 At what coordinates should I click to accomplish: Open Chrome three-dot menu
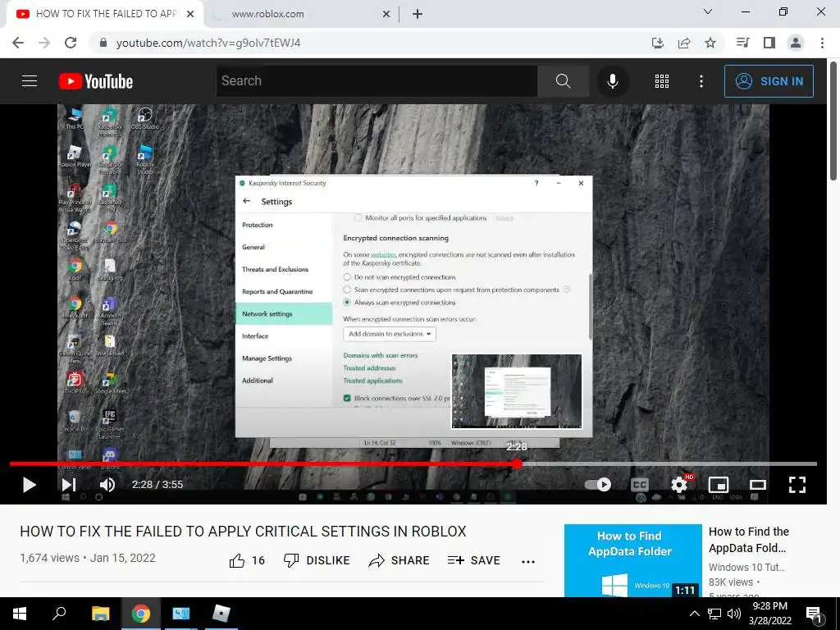[x=822, y=43]
